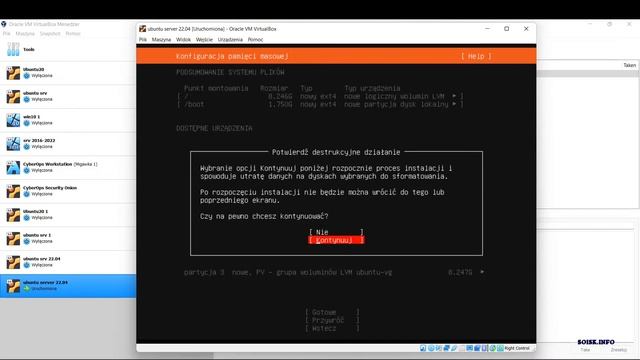The height and width of the screenshot is (360, 640).
Task: Click the Taken column header in the Manager
Action: tap(629, 65)
